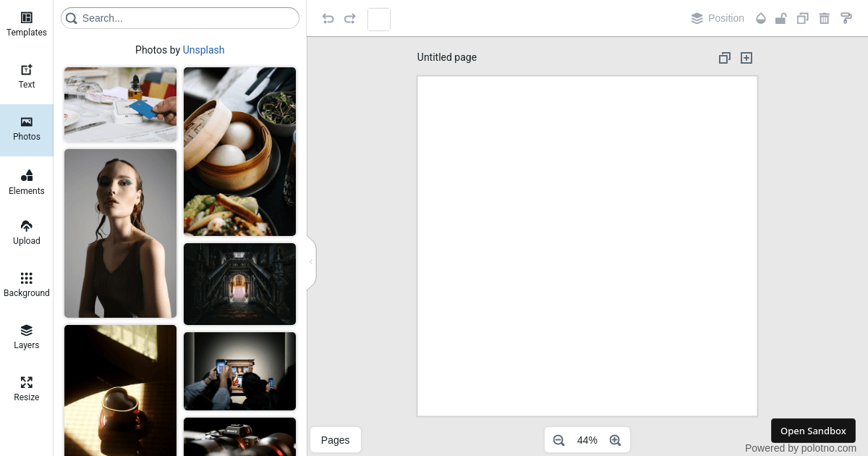The image size is (868, 456).
Task: Click the redo arrow
Action: (x=350, y=19)
